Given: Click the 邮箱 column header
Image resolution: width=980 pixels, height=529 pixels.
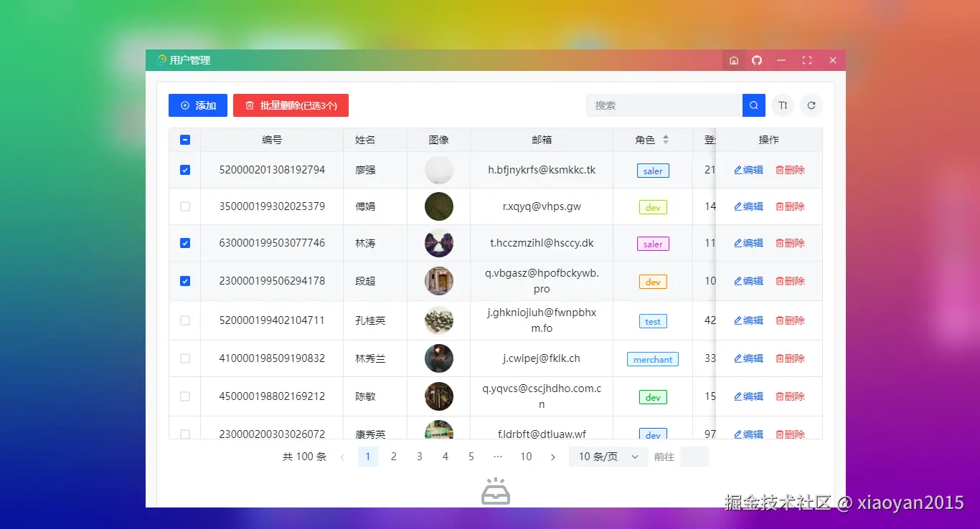Looking at the screenshot, I should (x=542, y=140).
